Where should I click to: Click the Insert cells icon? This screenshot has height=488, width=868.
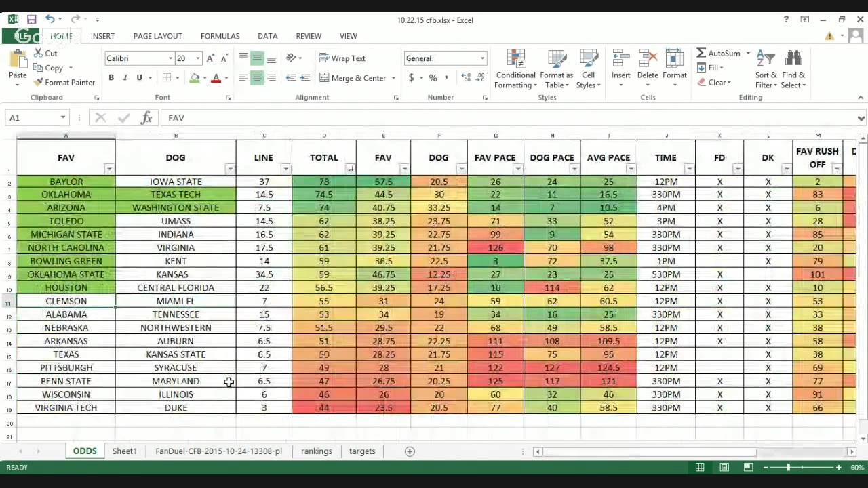click(x=620, y=59)
